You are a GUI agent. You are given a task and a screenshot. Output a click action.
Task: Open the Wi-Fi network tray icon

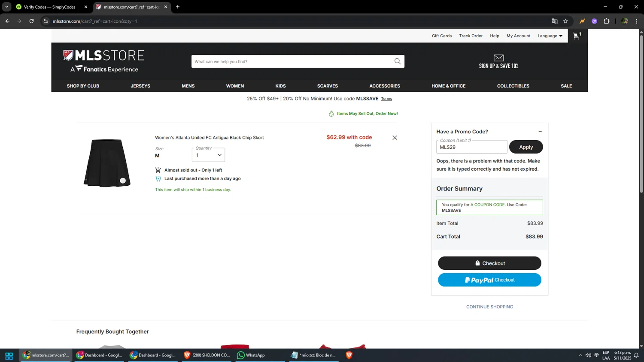click(596, 355)
